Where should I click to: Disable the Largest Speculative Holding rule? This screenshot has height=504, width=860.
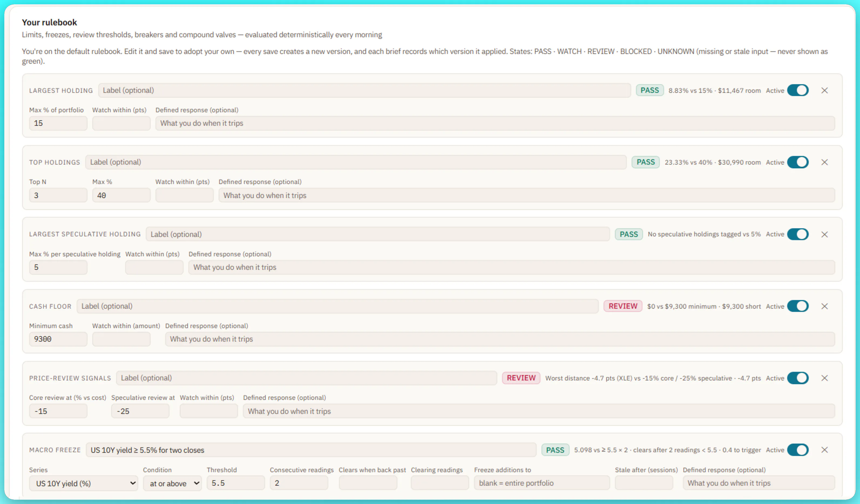(798, 234)
